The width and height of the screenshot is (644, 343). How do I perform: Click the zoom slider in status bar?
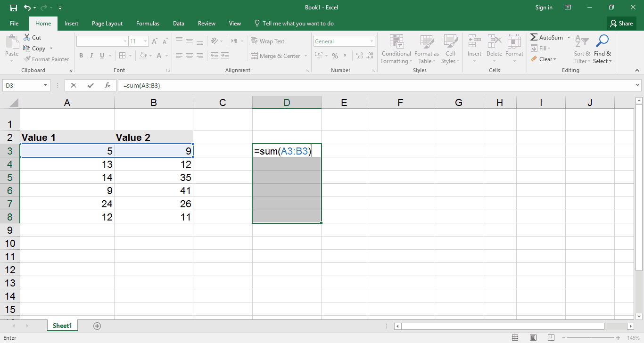tap(592, 338)
